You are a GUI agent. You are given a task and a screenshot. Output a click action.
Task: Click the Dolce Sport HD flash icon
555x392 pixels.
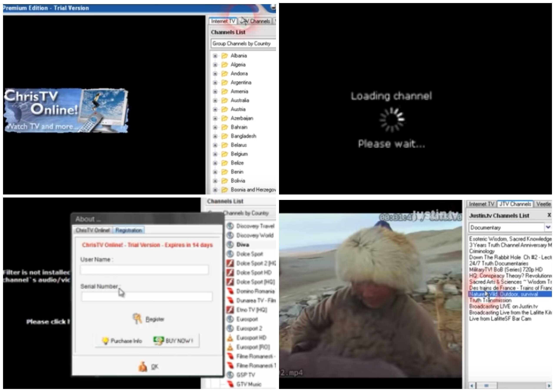click(x=230, y=273)
